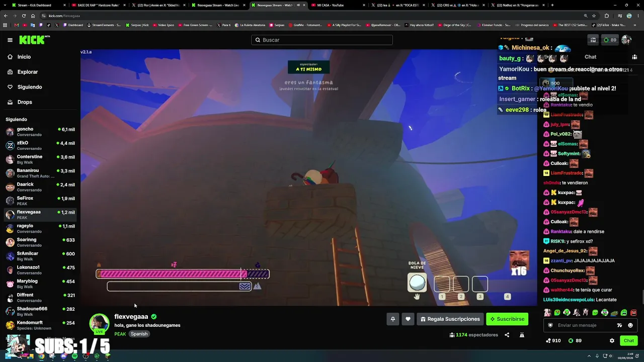Focus the Buscar search field

[322, 40]
